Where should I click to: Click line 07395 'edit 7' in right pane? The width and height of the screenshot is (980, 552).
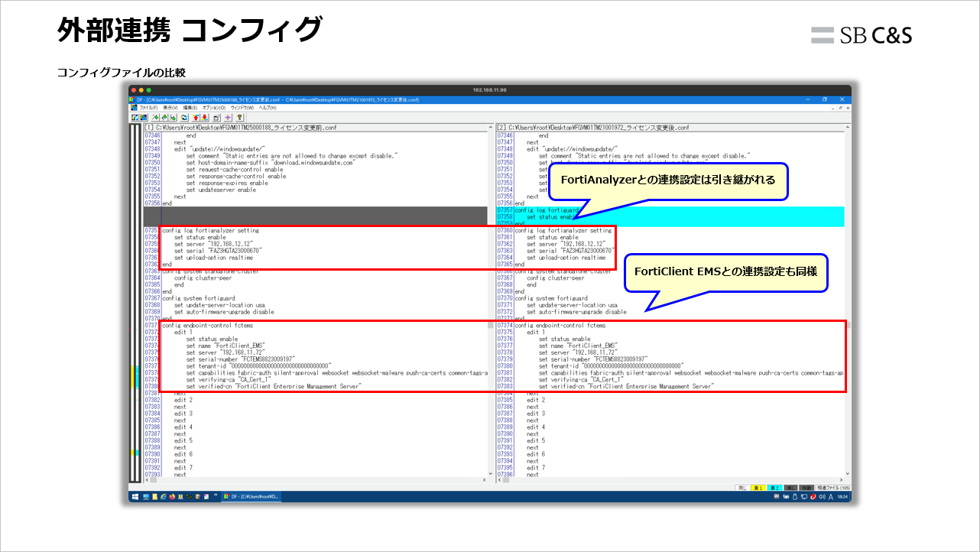click(x=536, y=468)
